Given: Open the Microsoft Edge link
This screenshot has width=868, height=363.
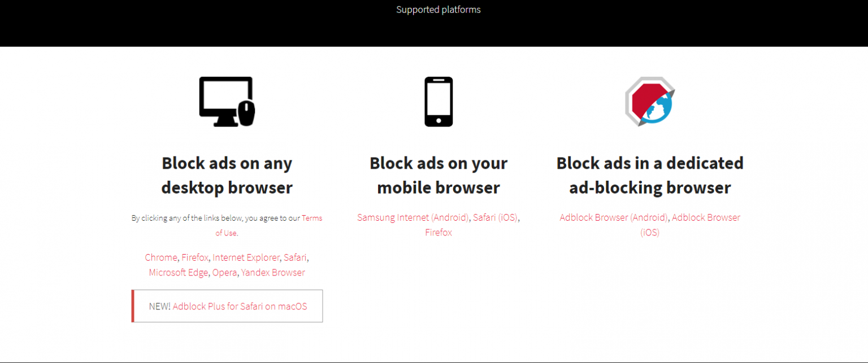Looking at the screenshot, I should pos(178,272).
